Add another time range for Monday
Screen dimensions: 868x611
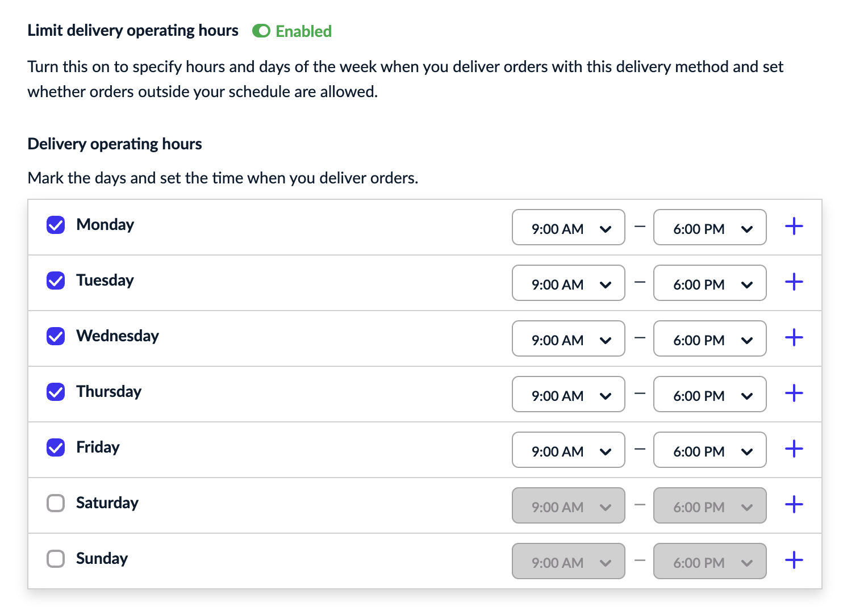(794, 227)
